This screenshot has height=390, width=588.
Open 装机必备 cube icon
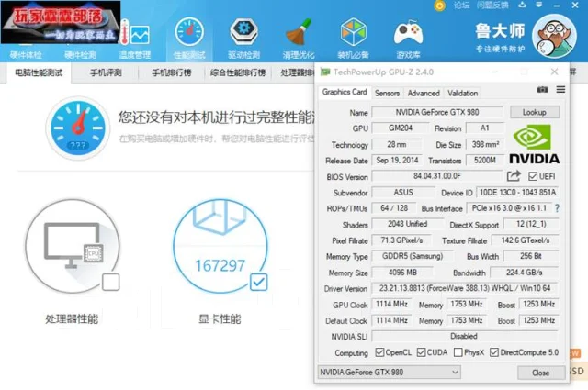[353, 32]
